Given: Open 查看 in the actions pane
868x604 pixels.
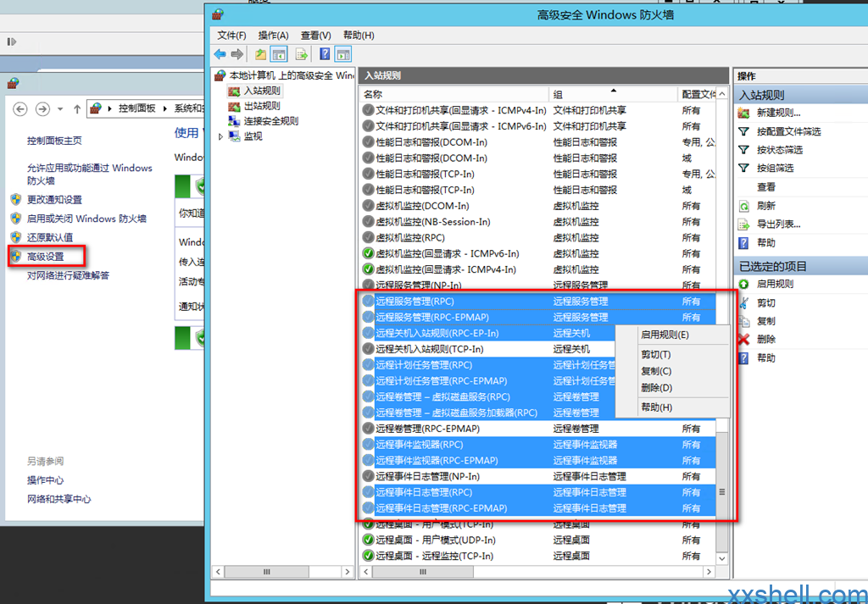Looking at the screenshot, I should [x=766, y=187].
